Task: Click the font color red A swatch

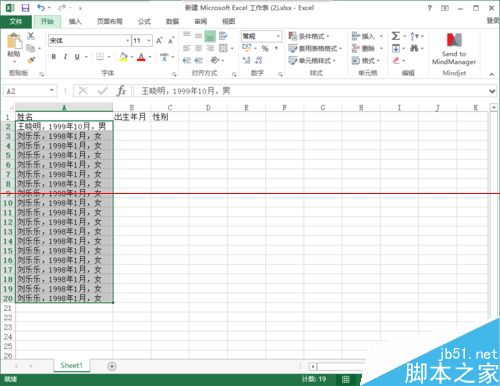Action: 141,57
